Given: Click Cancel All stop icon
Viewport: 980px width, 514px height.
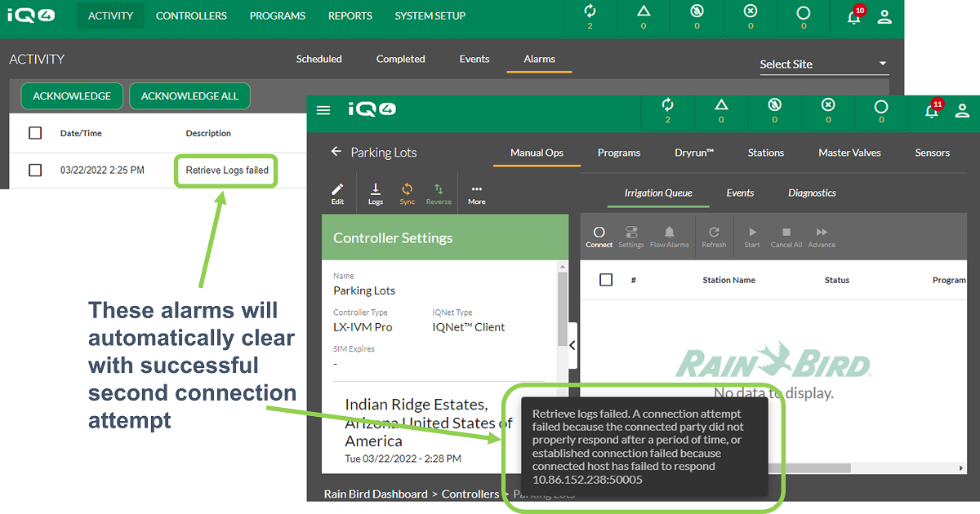Looking at the screenshot, I should click(786, 237).
